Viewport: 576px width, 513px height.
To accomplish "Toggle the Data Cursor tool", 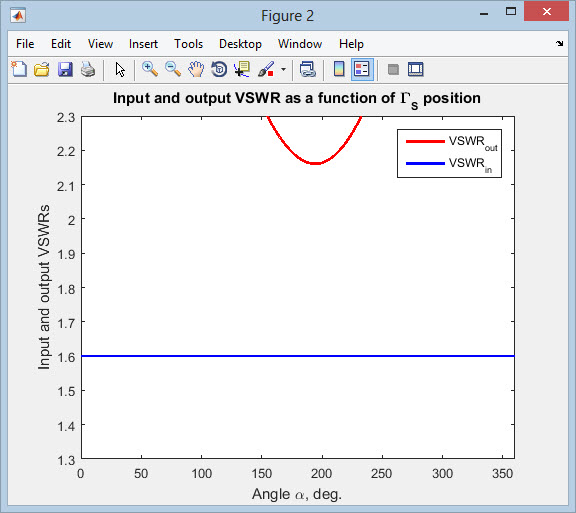I will (x=242, y=69).
